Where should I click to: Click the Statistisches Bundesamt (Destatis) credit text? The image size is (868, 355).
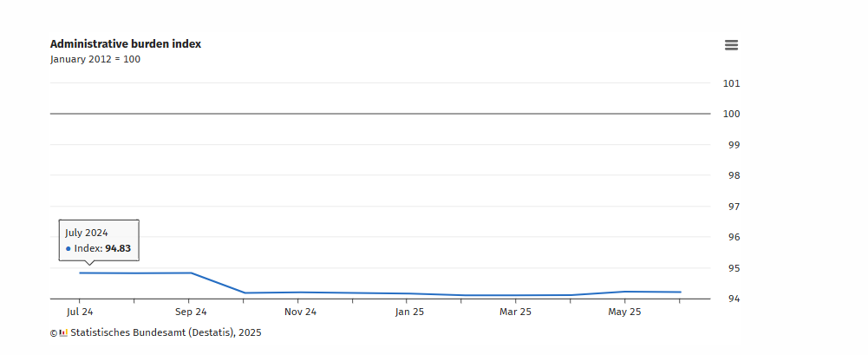[x=165, y=332]
